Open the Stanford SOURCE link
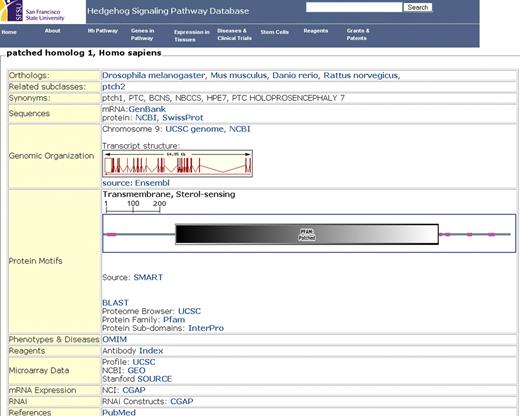520x416 pixels. (x=155, y=379)
